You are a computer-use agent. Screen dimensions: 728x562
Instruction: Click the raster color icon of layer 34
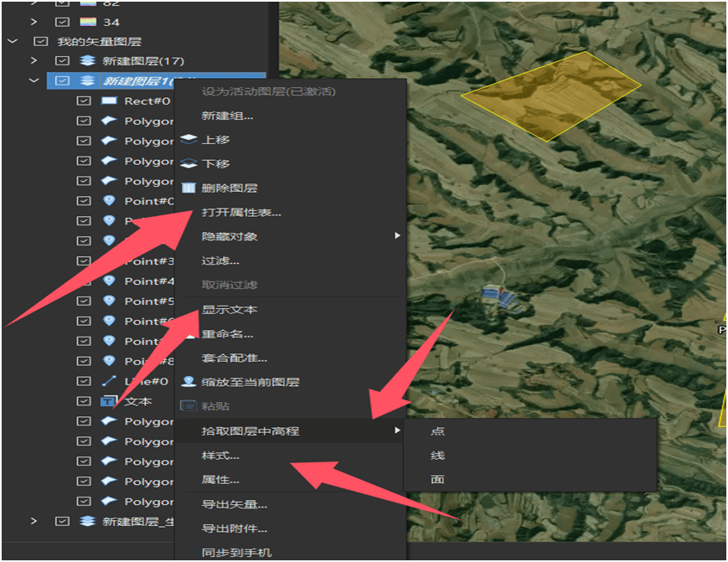(x=88, y=22)
